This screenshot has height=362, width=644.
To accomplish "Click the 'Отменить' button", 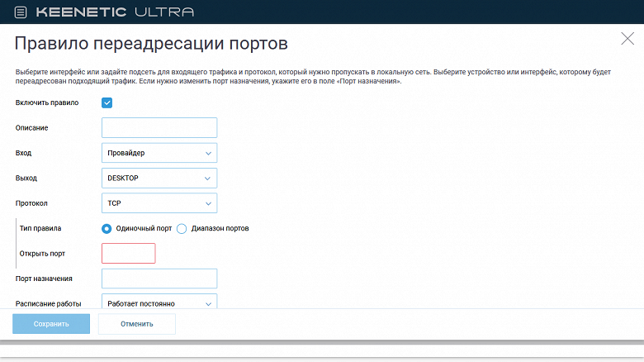I will tap(137, 324).
